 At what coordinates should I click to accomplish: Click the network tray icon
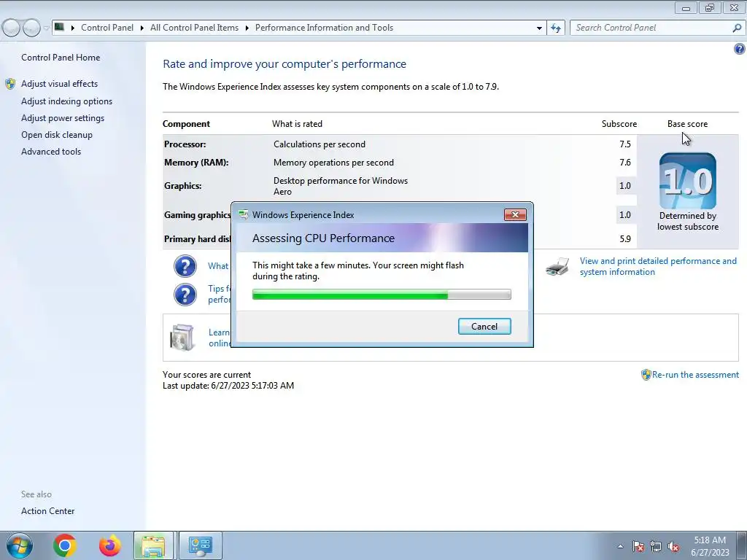tap(656, 546)
